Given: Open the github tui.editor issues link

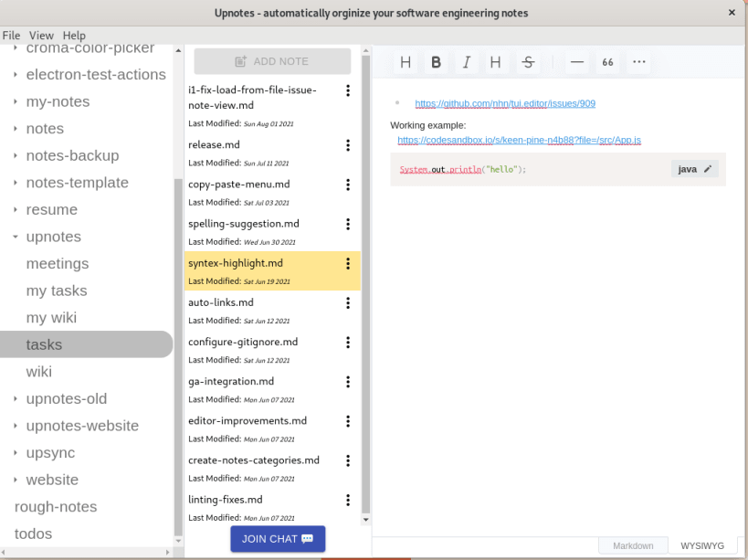Looking at the screenshot, I should (x=505, y=103).
